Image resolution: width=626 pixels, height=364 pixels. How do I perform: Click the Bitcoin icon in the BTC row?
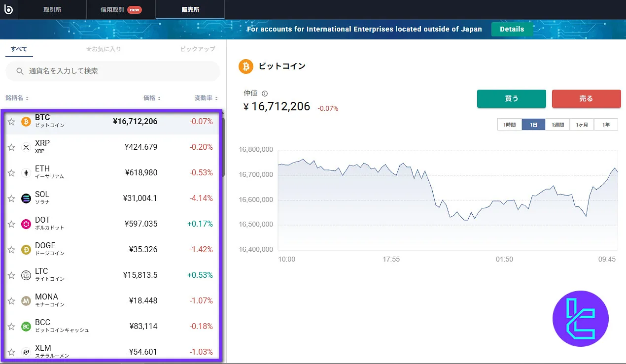pos(26,122)
